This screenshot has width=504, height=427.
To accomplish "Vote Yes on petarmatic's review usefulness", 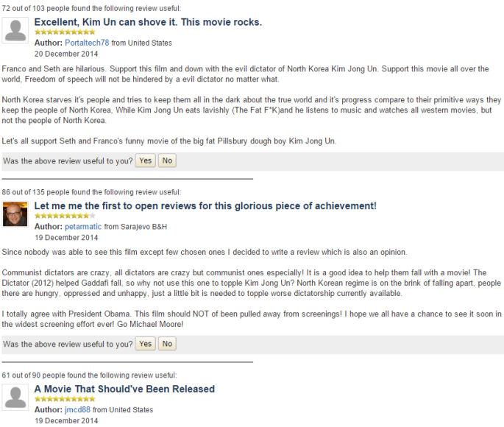I will click(146, 344).
